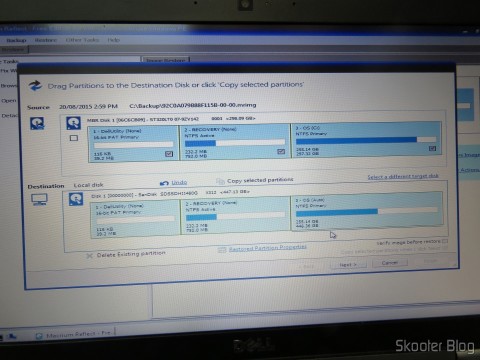Select destination partition 1 - DellUtility
This screenshot has height=360, width=480.
click(135, 219)
